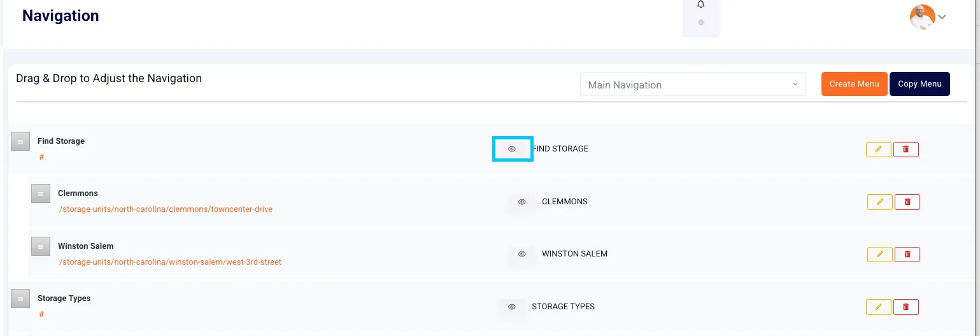Click the # link under Find Storage

(41, 157)
